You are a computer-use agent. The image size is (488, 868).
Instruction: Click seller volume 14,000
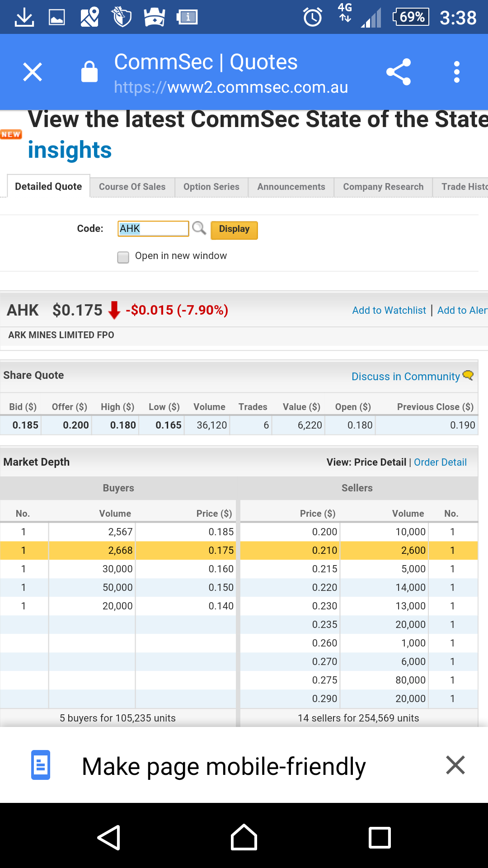click(x=411, y=587)
